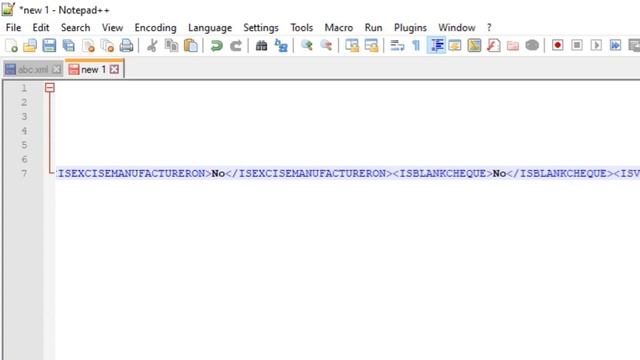Click the first ISBLANKCHEQUE opening tag
This screenshot has width=640, height=360.
pyautogui.click(x=443, y=173)
